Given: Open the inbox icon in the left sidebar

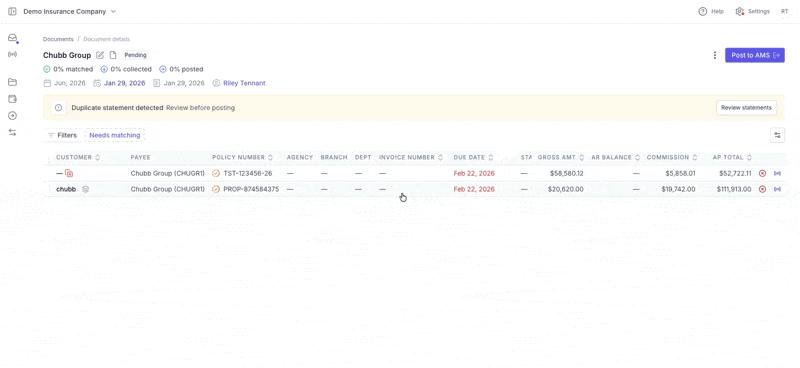Looking at the screenshot, I should 13,38.
